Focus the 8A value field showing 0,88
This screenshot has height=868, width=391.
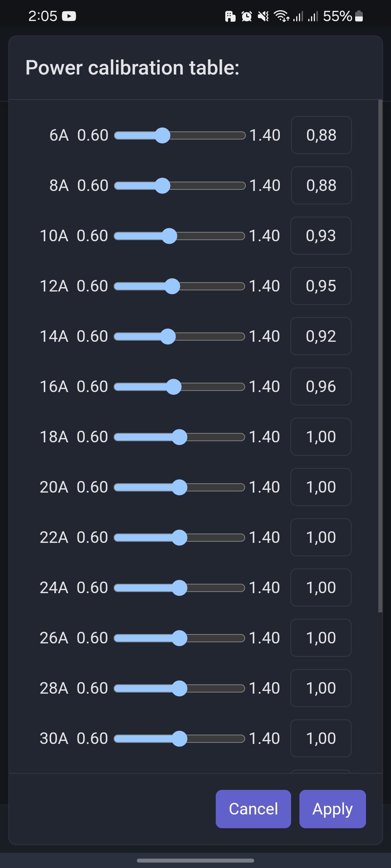coord(321,186)
